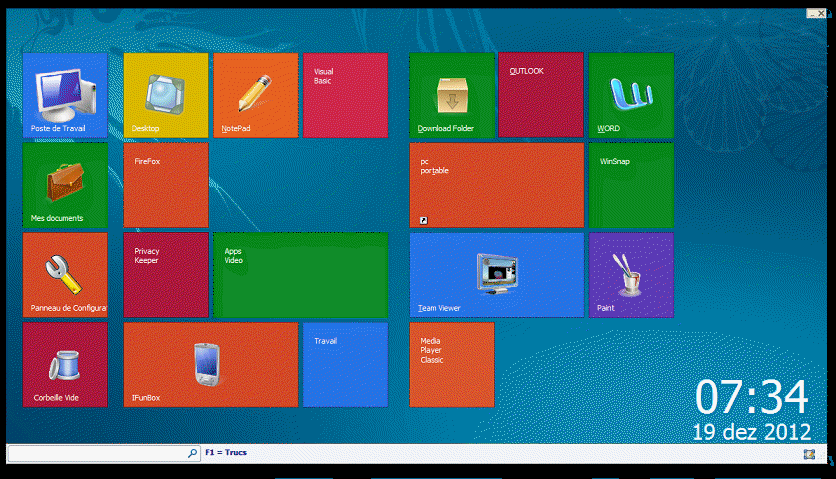Click the search input field
The width and height of the screenshot is (836, 479).
coord(97,454)
